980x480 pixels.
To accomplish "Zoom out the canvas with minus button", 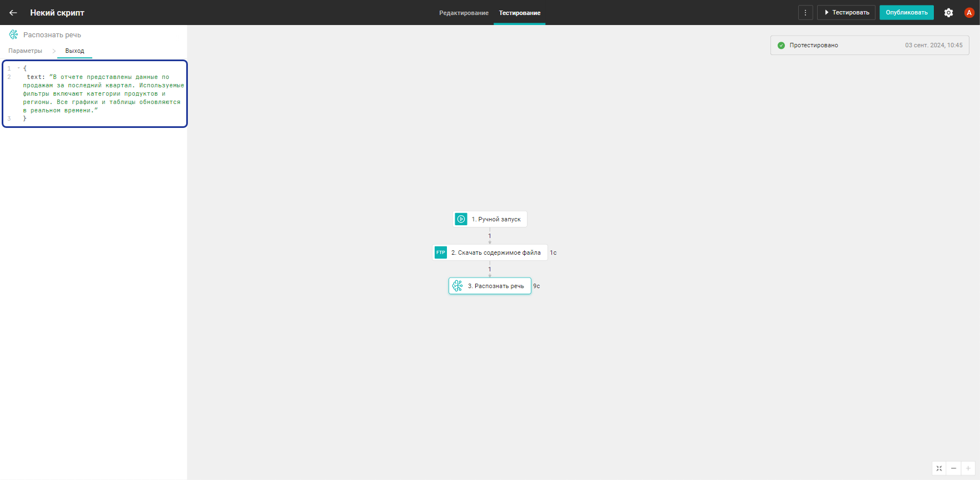I will tap(954, 468).
